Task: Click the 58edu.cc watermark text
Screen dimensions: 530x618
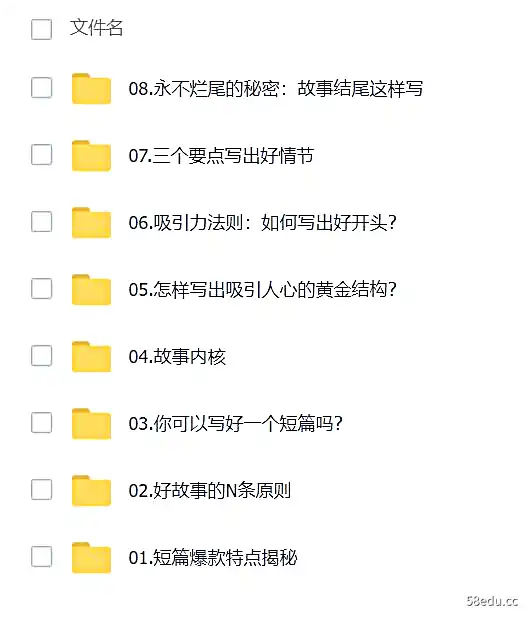Action: tap(492, 601)
